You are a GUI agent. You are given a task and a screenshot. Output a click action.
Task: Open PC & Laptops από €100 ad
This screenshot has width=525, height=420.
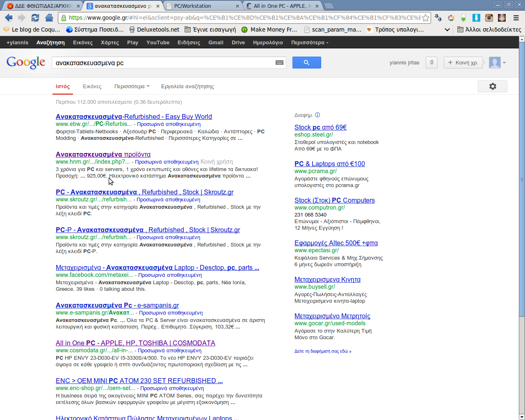pos(329,164)
